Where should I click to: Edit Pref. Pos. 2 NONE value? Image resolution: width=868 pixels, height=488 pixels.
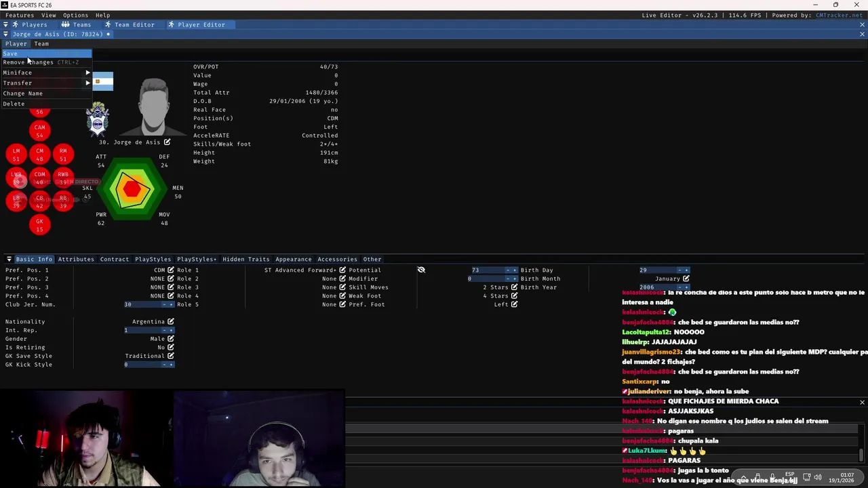point(170,279)
